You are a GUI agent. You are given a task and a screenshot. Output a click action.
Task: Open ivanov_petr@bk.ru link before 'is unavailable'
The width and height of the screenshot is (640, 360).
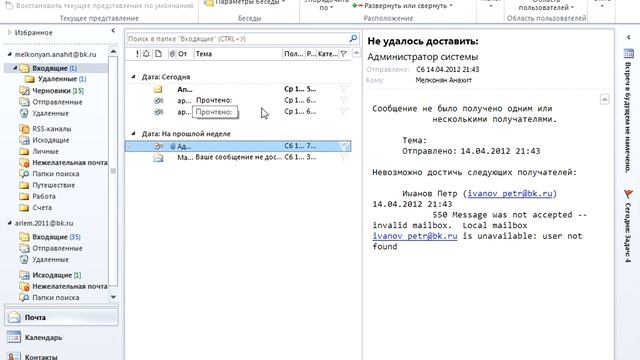point(415,236)
